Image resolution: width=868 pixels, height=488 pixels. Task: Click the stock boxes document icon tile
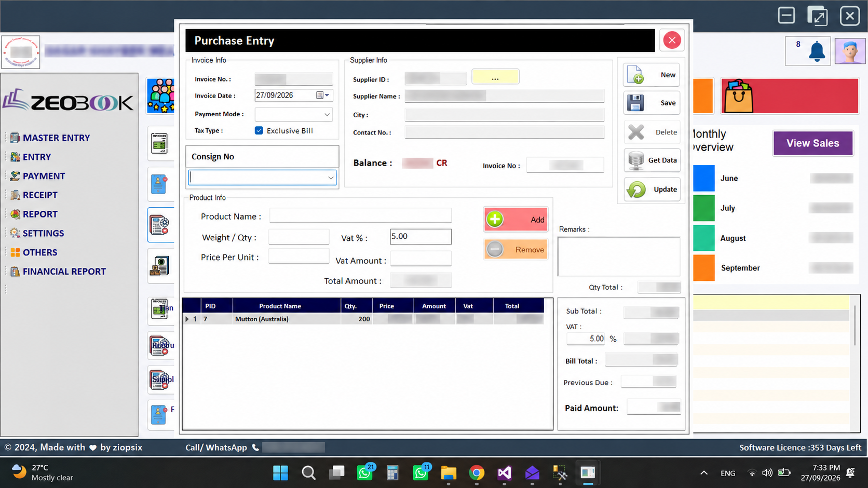tap(160, 266)
